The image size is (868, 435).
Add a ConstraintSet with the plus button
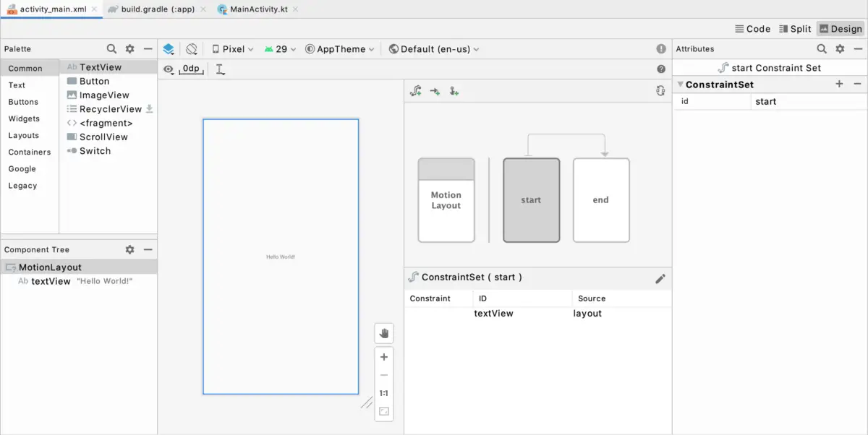(839, 84)
